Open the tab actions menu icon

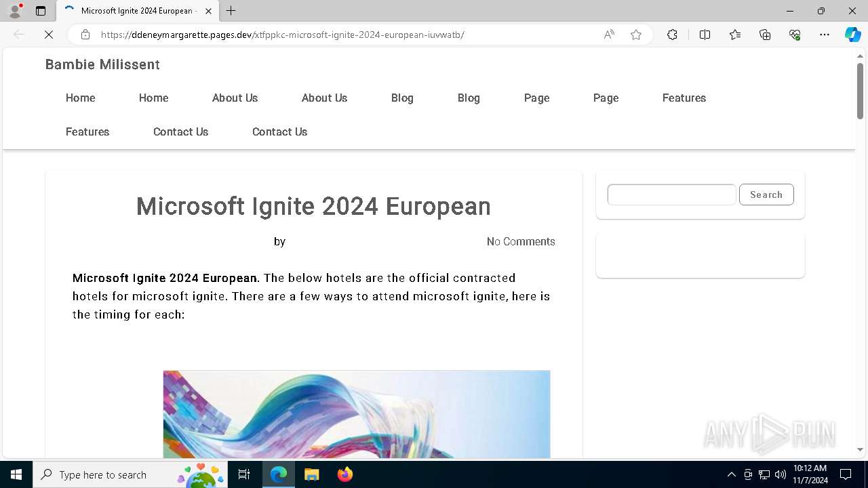click(x=41, y=11)
